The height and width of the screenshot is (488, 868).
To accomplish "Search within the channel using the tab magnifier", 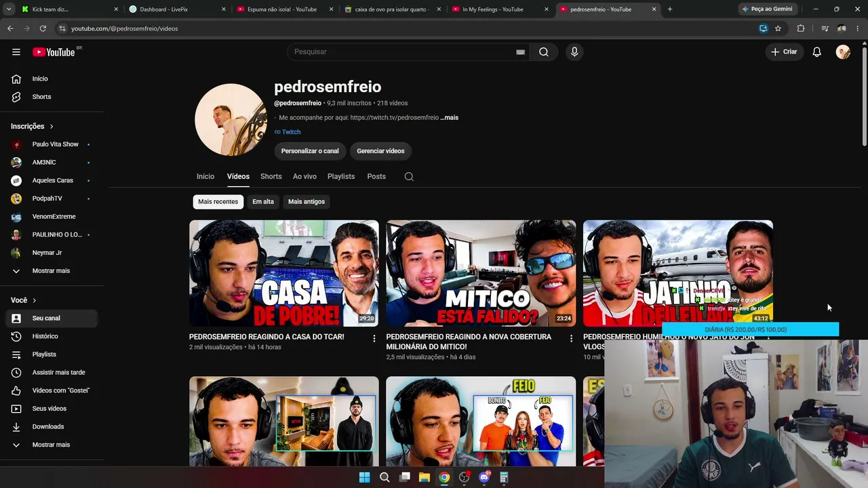I will point(409,176).
